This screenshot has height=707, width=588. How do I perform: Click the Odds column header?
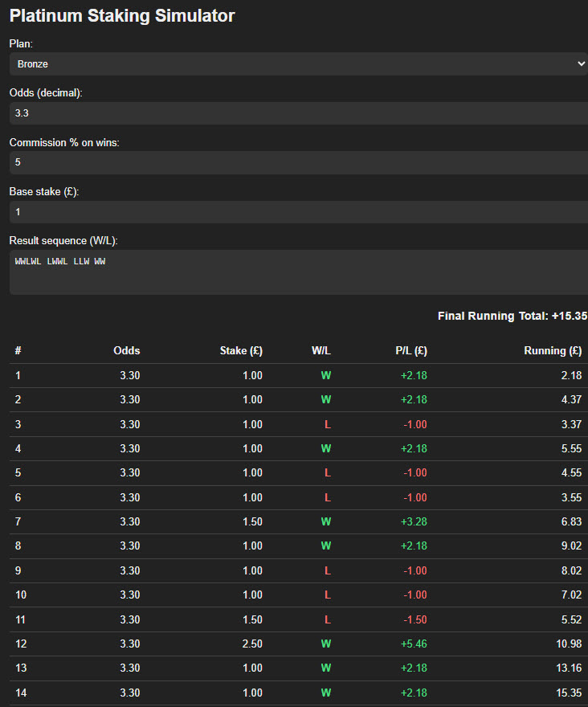tap(126, 351)
